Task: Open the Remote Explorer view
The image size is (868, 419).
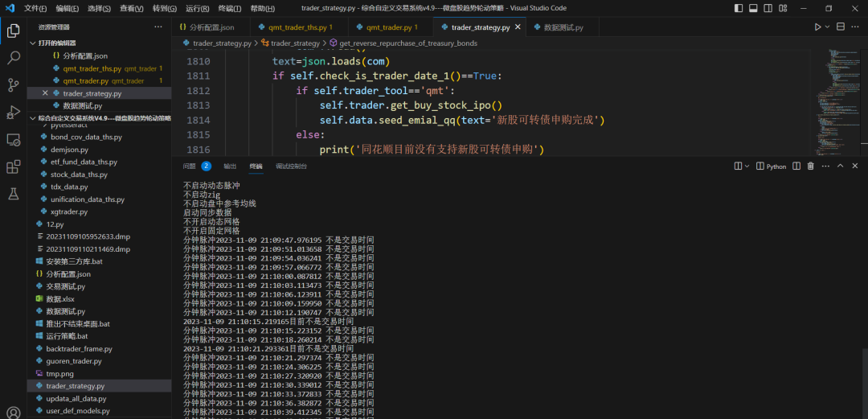Action: 14,139
